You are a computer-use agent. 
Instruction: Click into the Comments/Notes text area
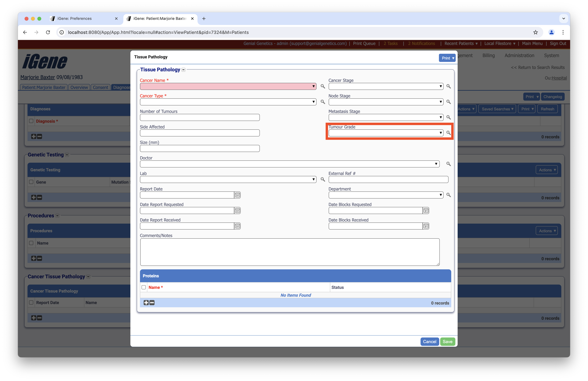[x=290, y=252]
